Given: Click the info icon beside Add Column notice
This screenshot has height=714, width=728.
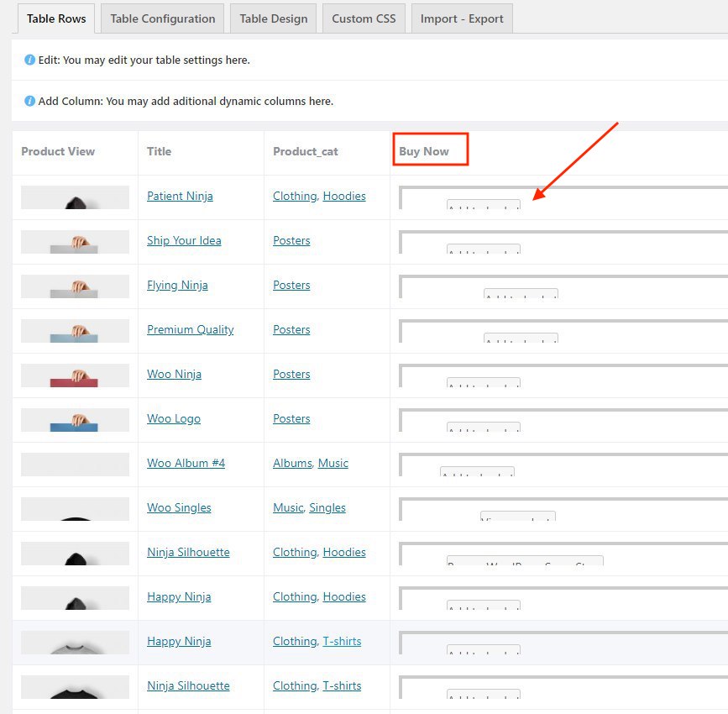Looking at the screenshot, I should (x=30, y=101).
